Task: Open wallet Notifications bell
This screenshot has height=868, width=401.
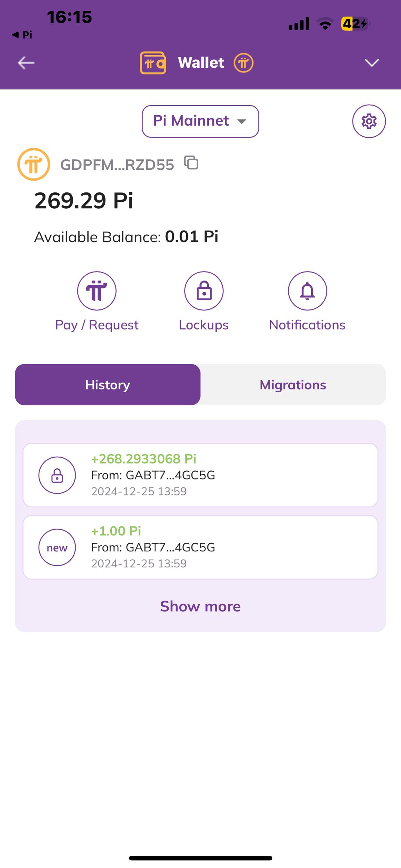Action: click(x=307, y=291)
